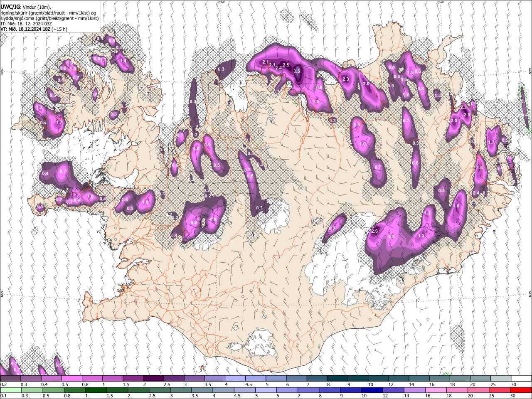The image size is (532, 399).
Task: Pick the light lavender snow swatch 4–4.5
Action: [235, 379]
